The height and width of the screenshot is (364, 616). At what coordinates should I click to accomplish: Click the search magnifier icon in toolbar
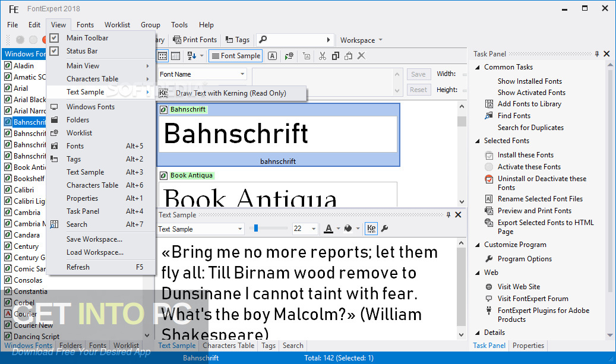pyautogui.click(x=263, y=39)
